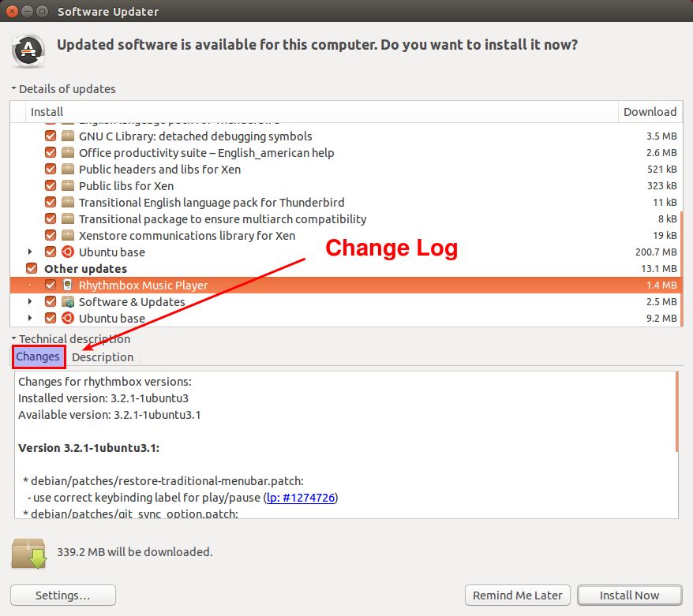Click the Install column header
Image resolution: width=693 pixels, height=616 pixels.
pyautogui.click(x=322, y=112)
